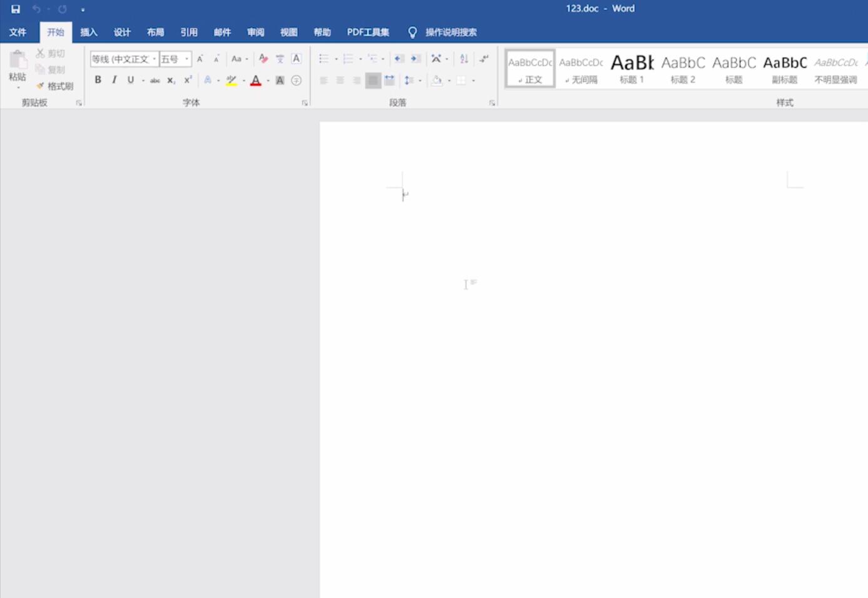Click the Save icon in the title bar
Screen dimensions: 868x598
[16, 9]
